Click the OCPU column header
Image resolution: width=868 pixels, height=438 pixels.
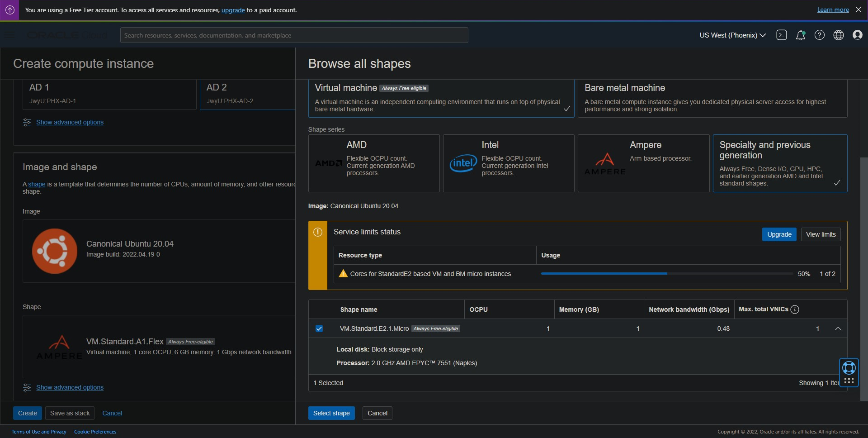pyautogui.click(x=478, y=309)
